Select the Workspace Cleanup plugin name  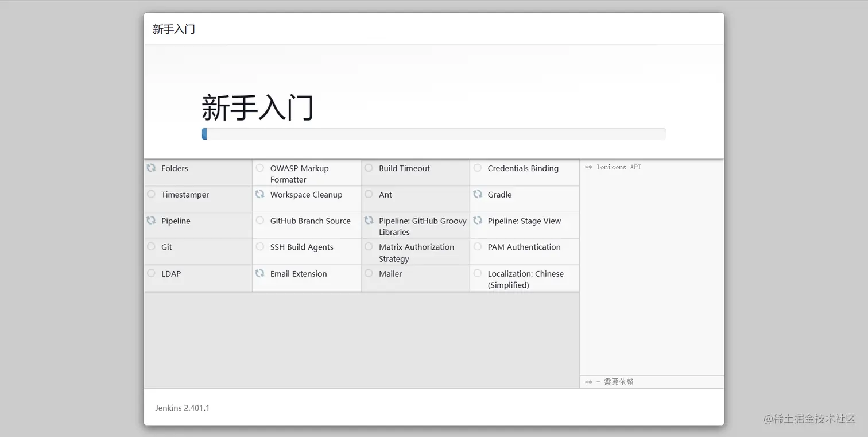pos(306,195)
